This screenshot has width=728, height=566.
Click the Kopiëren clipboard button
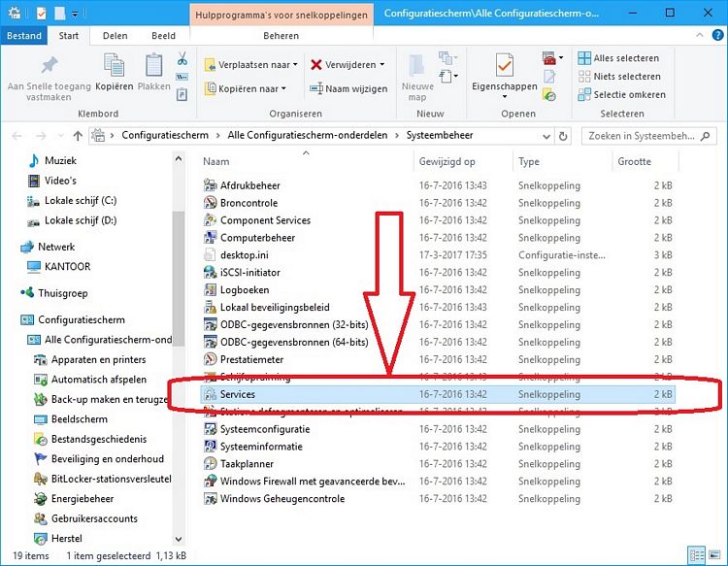coord(114,72)
